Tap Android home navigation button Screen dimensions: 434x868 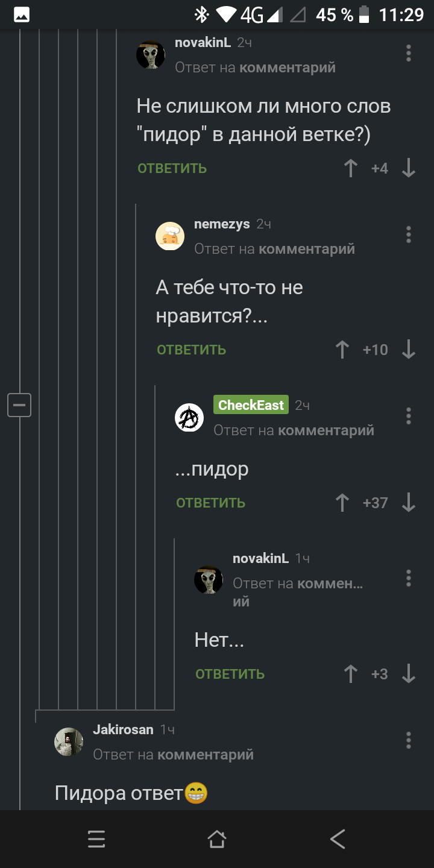point(217,839)
